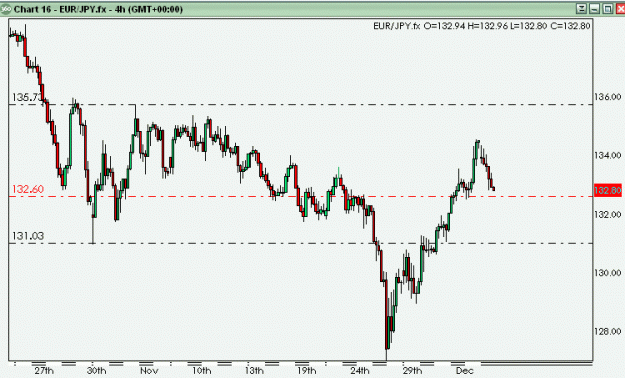Click the 132.00 price axis label
This screenshot has width=625, height=378.
tap(607, 215)
